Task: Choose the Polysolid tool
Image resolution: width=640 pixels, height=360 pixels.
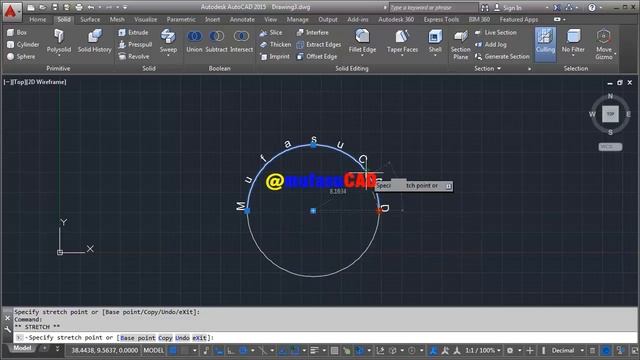Action: click(x=59, y=41)
